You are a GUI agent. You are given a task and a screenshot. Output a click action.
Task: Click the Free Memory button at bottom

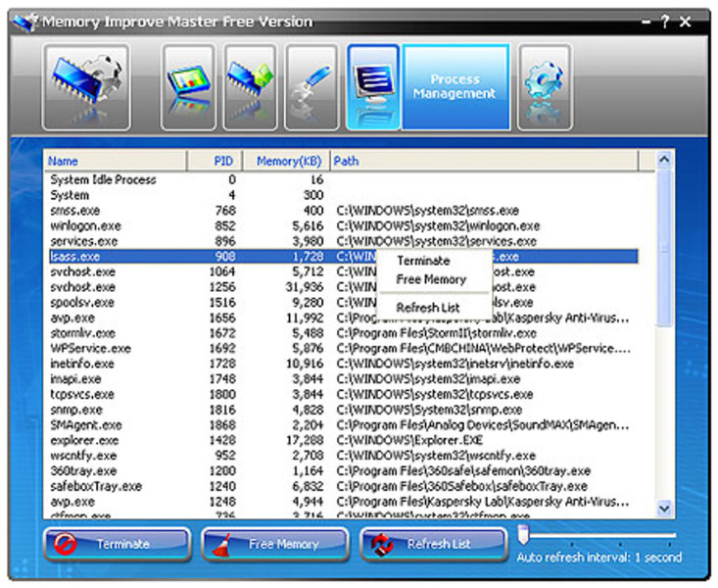tap(275, 544)
